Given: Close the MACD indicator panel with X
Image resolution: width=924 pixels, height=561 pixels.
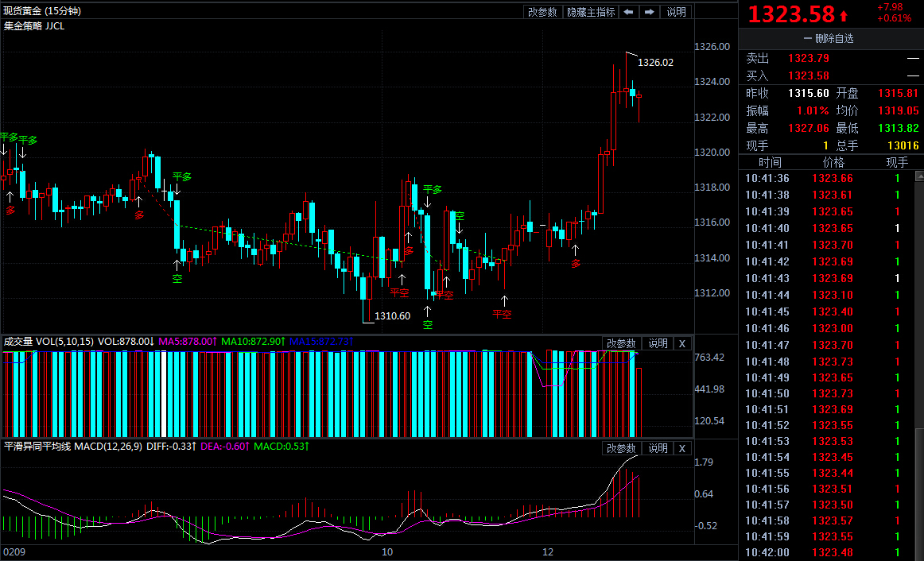Looking at the screenshot, I should (681, 448).
